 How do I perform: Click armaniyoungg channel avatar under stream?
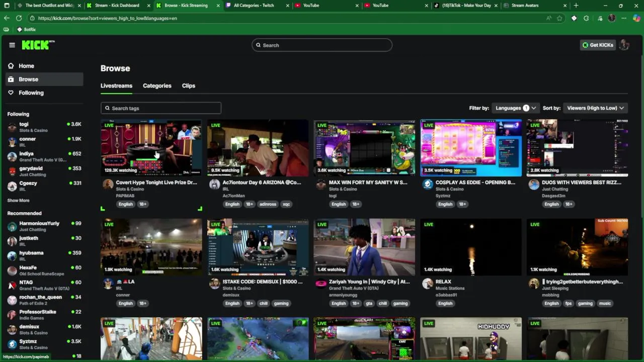321,284
